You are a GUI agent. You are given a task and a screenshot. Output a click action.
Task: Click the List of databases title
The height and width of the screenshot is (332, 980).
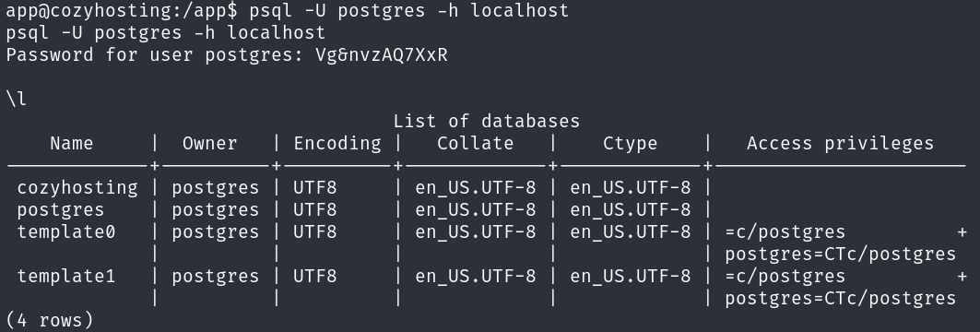click(486, 122)
